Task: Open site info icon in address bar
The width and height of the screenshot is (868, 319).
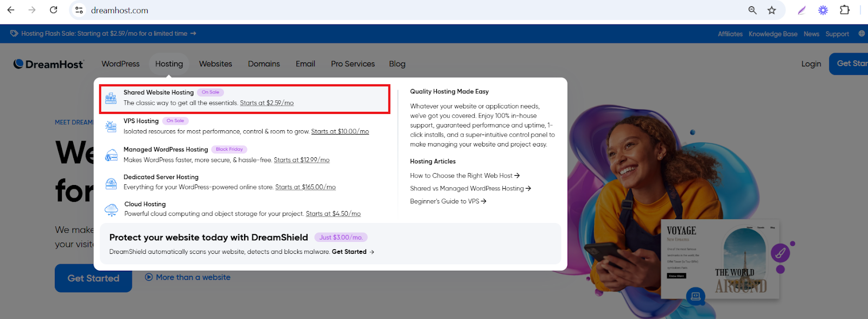Action: (x=79, y=10)
